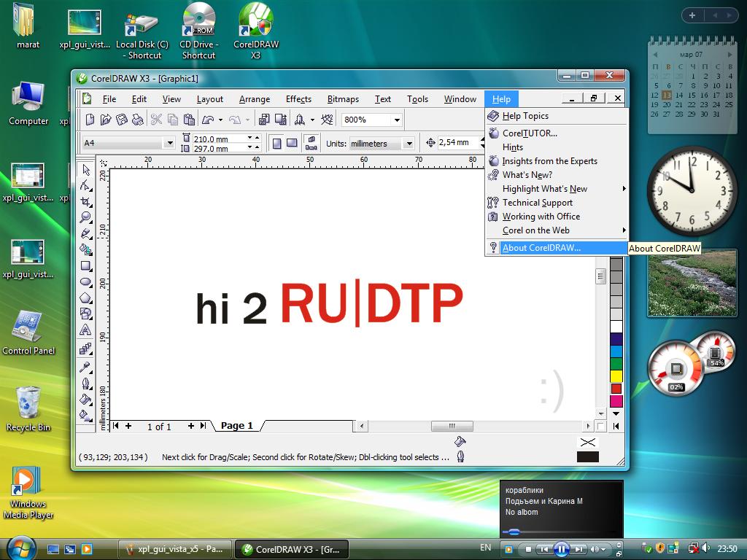Select the Crop tool in the toolbox
This screenshot has width=747, height=560.
86,201
